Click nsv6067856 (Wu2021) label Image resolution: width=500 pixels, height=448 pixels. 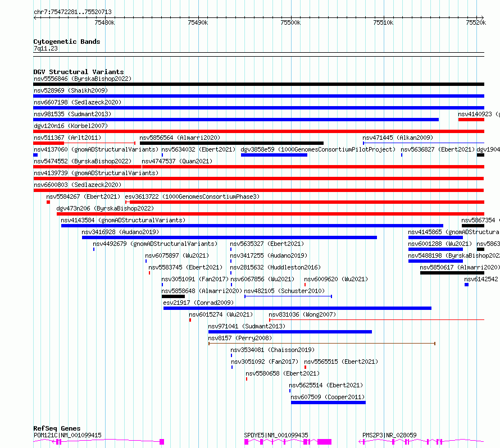[262, 279]
